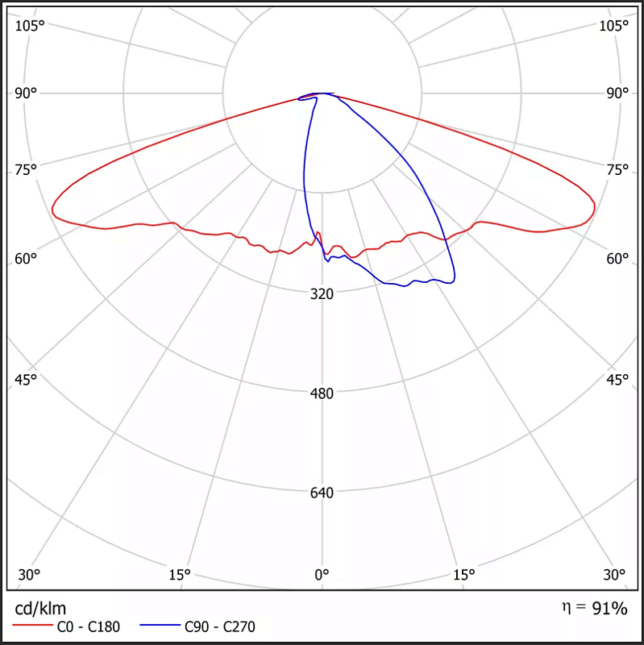Click the blue curve's lower right corner
Screen dimensions: 644x645
pos(453,281)
